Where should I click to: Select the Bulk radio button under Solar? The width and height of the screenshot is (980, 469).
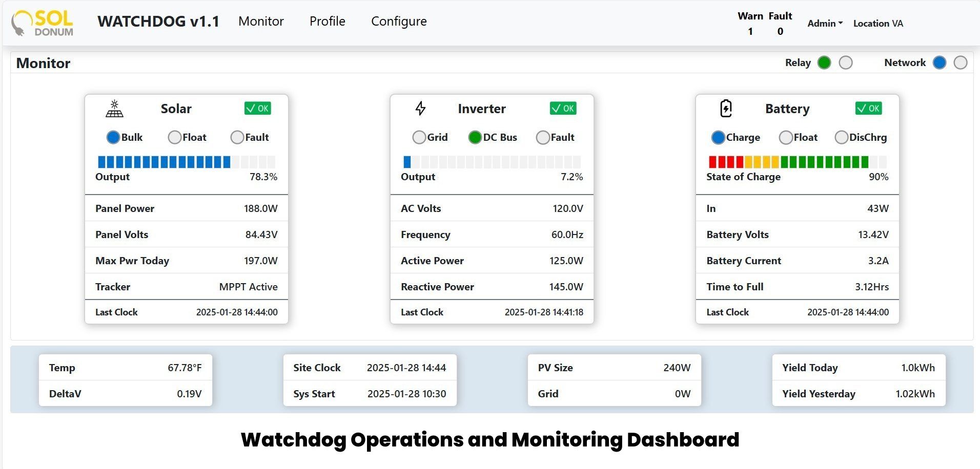114,137
